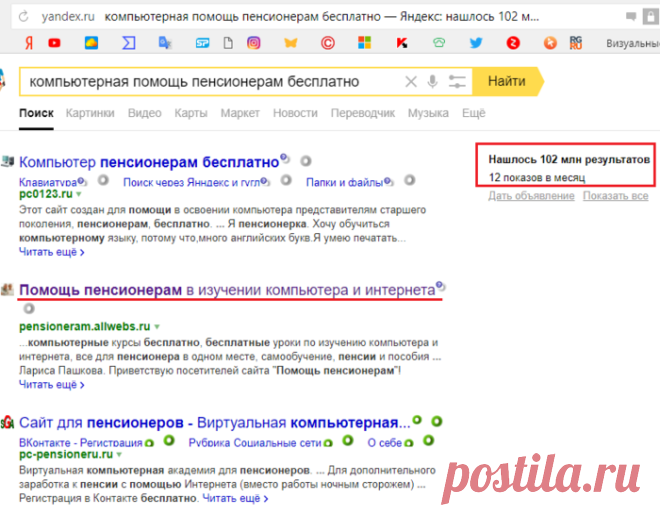
Task: Open the blank page bookmark icon
Action: (228, 42)
